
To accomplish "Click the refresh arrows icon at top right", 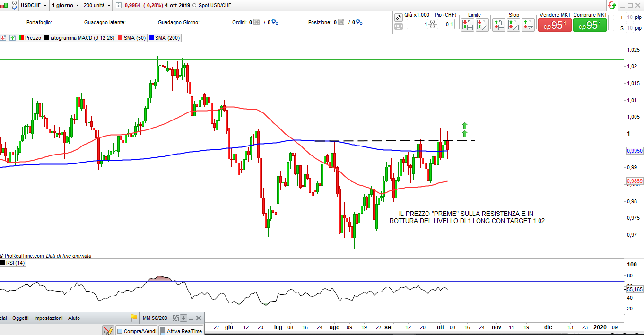I will 611,6.
